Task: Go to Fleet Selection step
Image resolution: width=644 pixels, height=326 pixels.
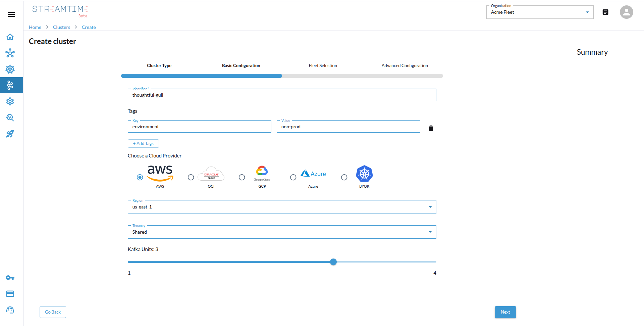Action: (323, 65)
